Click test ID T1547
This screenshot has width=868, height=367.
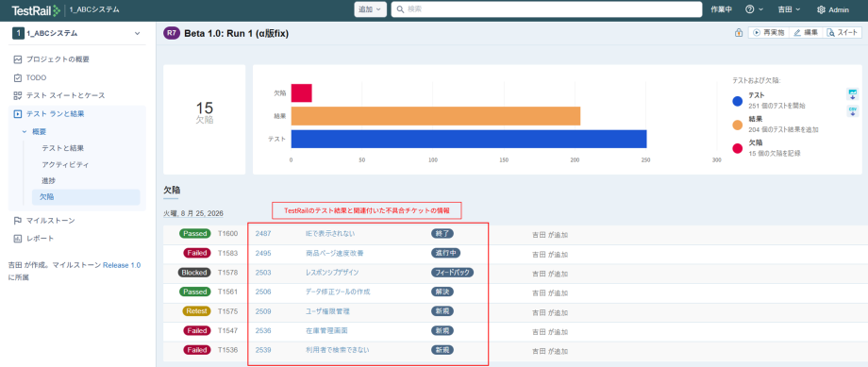point(227,330)
